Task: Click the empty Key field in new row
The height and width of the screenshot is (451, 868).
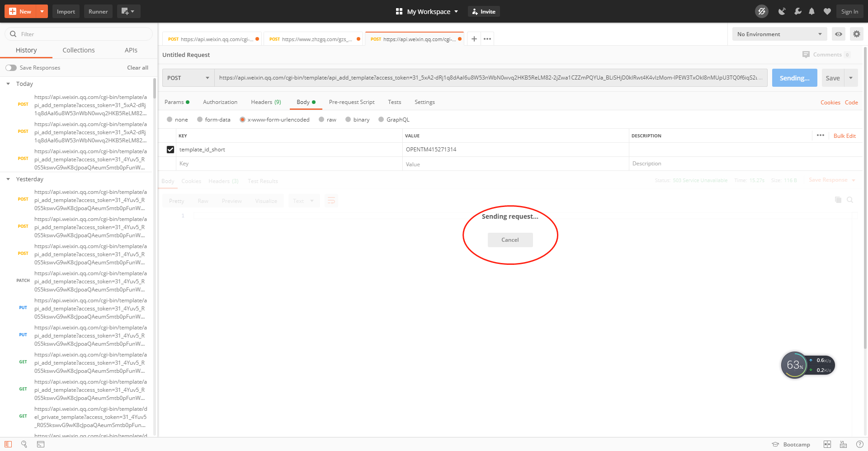Action: [x=289, y=164]
